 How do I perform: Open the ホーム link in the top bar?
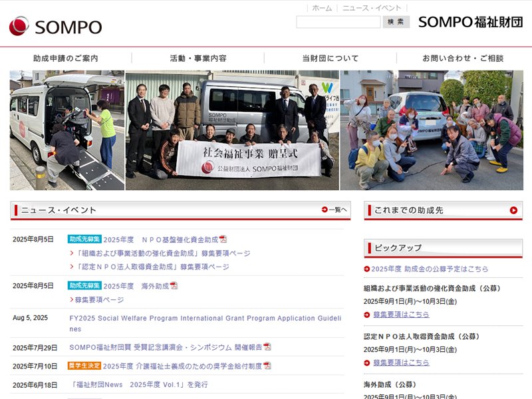[x=322, y=8]
